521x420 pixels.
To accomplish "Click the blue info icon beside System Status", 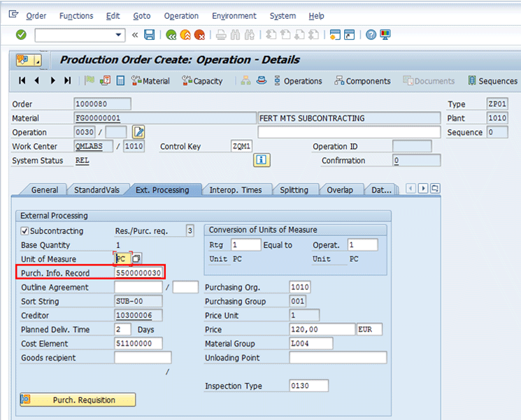I will coord(262,160).
